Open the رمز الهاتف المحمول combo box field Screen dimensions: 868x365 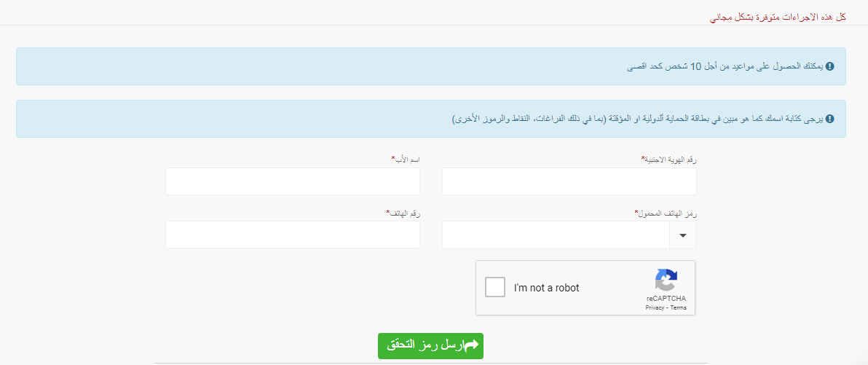(556, 235)
